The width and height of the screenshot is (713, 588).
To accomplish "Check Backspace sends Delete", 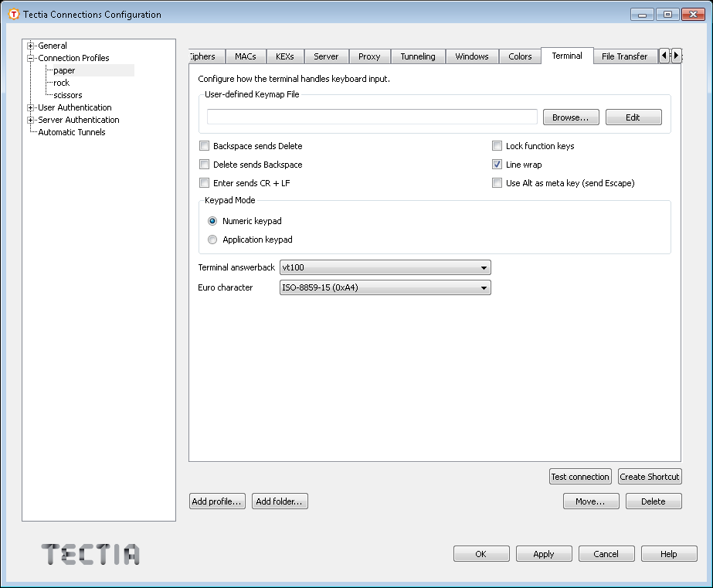I will [205, 145].
